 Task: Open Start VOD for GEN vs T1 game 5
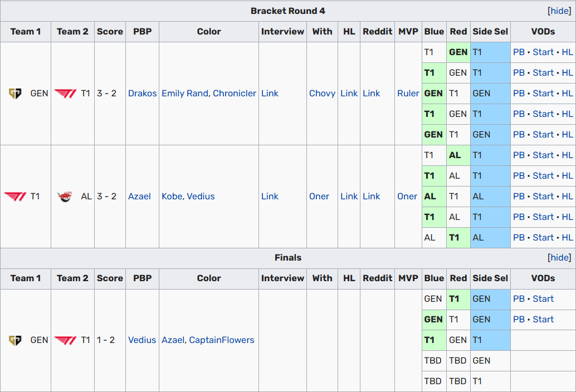pos(543,135)
